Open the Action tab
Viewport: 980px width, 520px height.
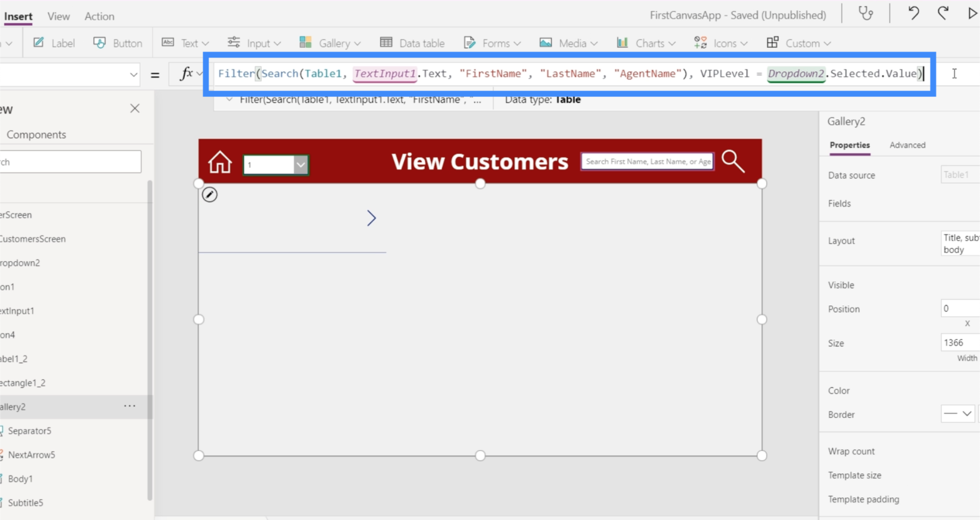click(x=99, y=16)
